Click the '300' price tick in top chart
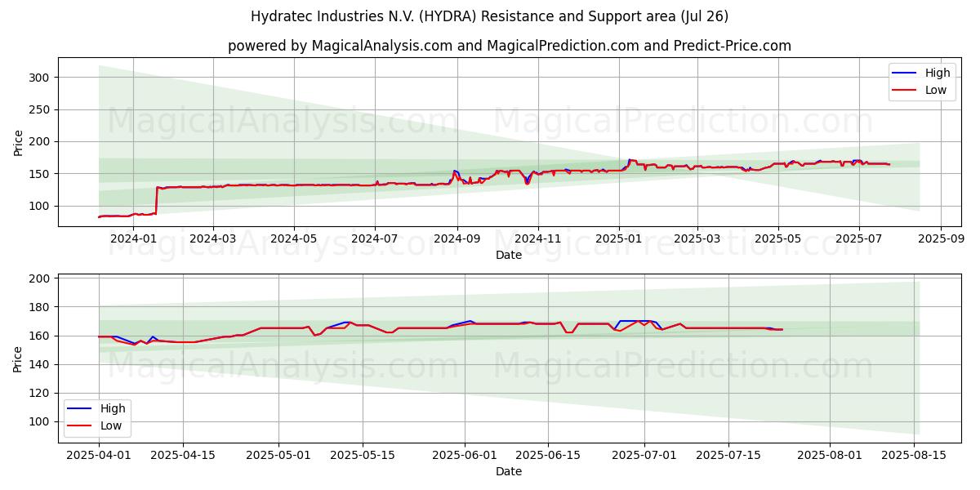 click(41, 78)
